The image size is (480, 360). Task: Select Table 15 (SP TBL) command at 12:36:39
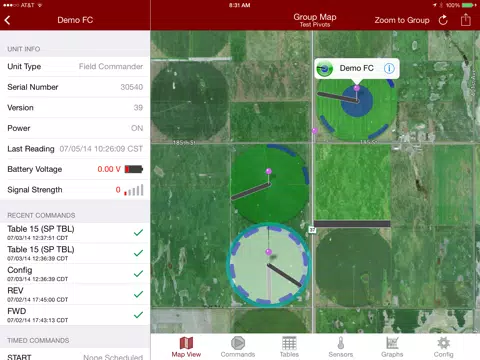75,253
